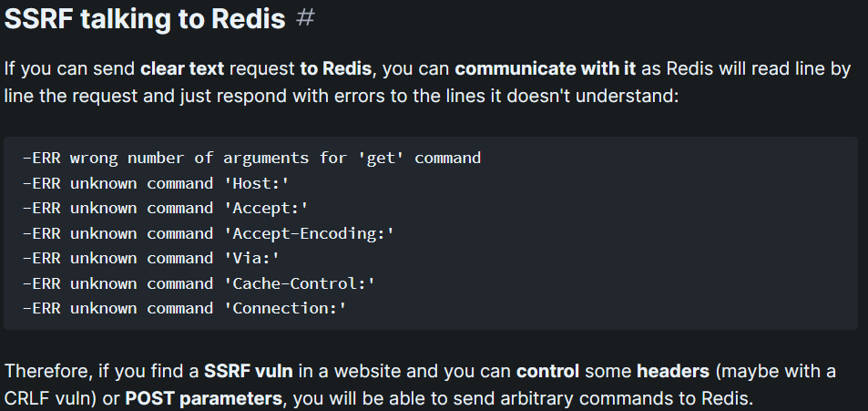Click the bold 'to Redis' phrase

335,68
